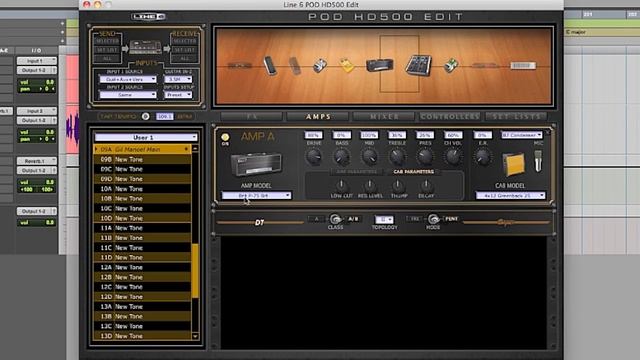Select the white rack effect at chain end
640x360 pixels.
[523, 65]
